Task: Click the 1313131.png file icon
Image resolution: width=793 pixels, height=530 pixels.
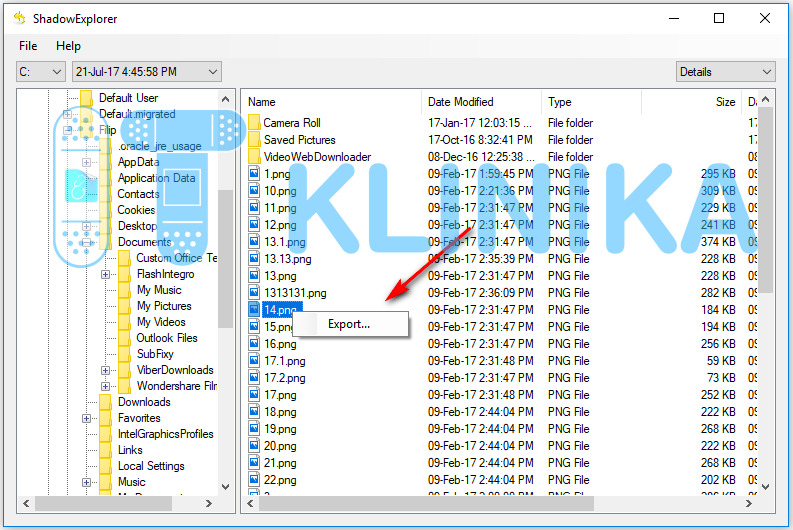Action: click(x=254, y=293)
